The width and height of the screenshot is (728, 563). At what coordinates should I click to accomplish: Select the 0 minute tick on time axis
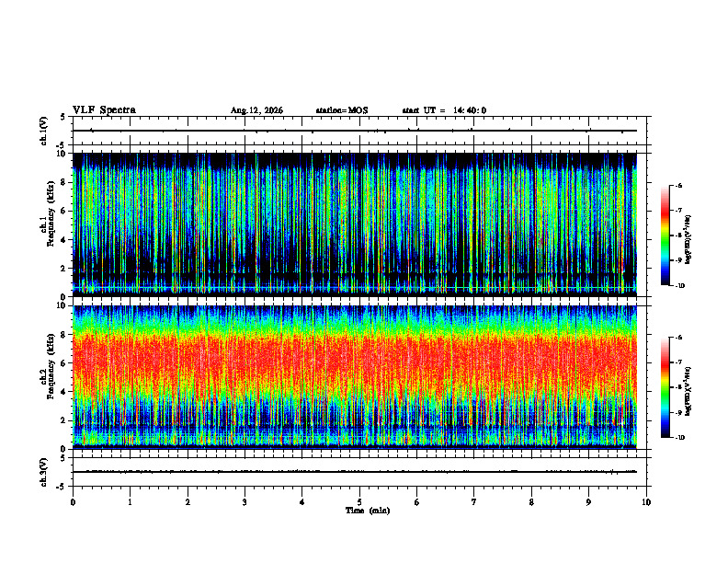pyautogui.click(x=73, y=502)
